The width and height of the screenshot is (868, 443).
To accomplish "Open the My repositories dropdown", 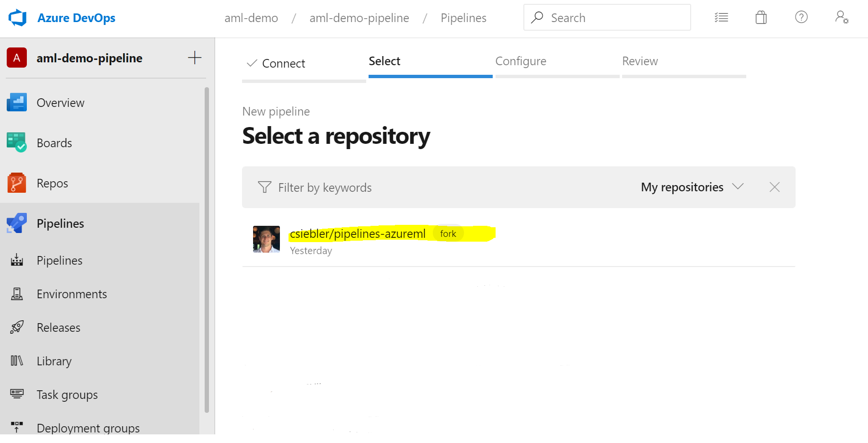I will tap(692, 187).
